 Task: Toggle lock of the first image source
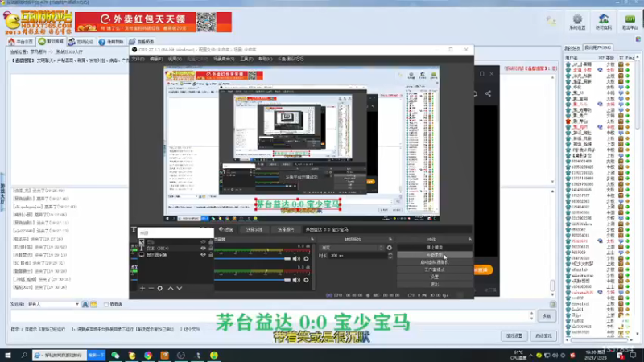[211, 242]
